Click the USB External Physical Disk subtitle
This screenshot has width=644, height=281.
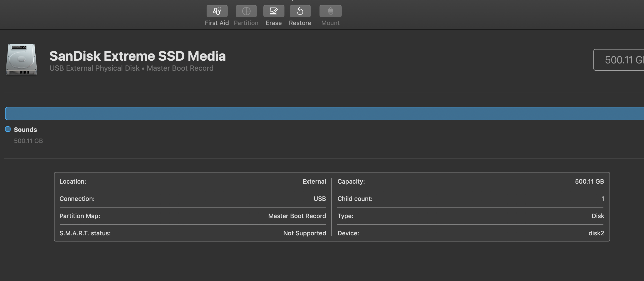(x=132, y=68)
